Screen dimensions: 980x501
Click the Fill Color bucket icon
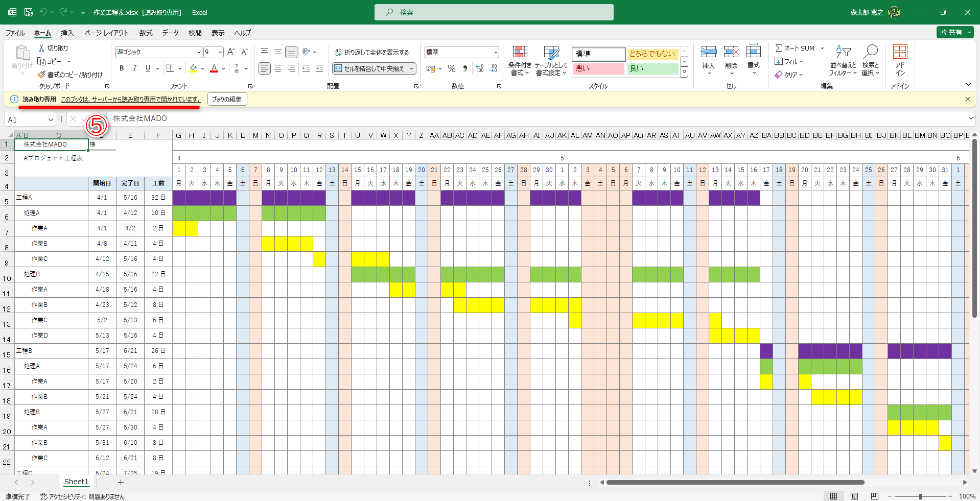(x=193, y=68)
